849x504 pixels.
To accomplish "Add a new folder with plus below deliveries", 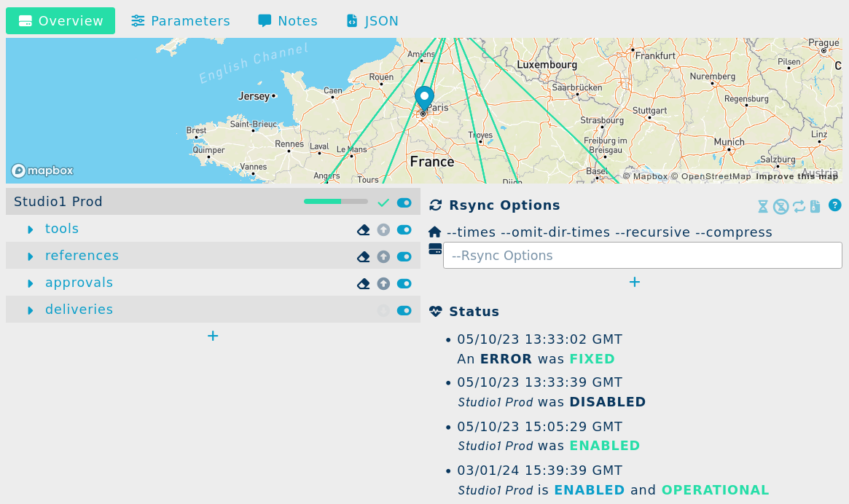I will [x=213, y=336].
